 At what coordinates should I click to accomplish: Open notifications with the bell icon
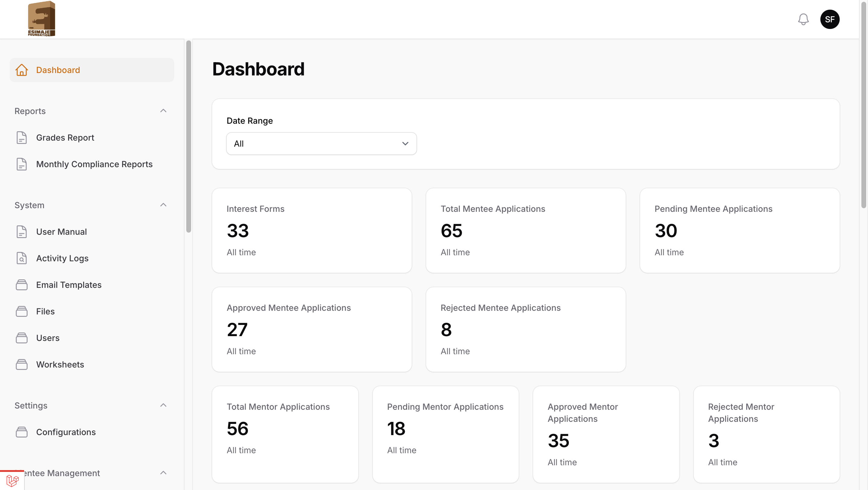point(803,19)
